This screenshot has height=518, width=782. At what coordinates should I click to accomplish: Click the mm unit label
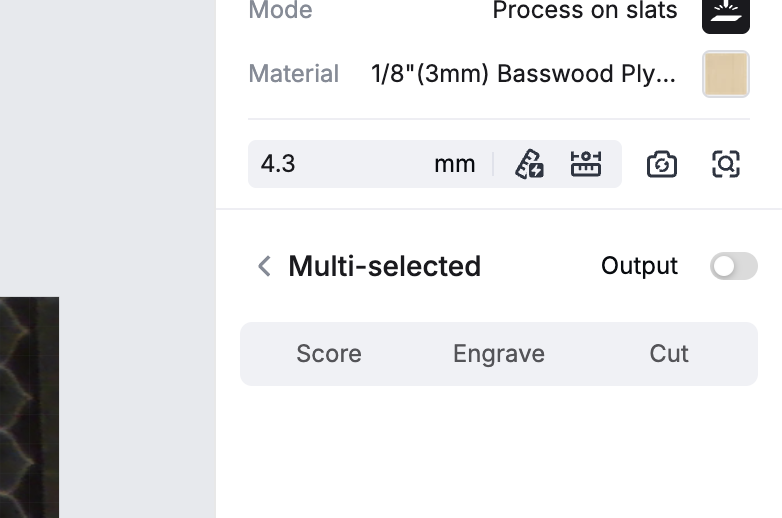[454, 164]
